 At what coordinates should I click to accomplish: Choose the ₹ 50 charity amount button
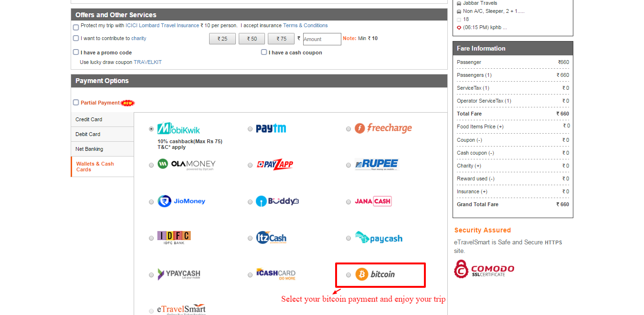tap(252, 39)
